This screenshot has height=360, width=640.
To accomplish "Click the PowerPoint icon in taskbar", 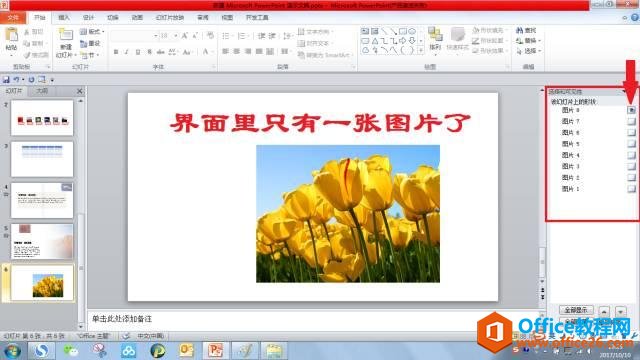I will (216, 351).
